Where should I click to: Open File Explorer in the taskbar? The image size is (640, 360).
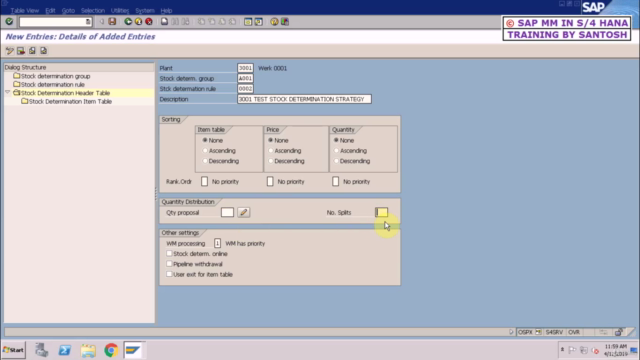click(x=88, y=350)
